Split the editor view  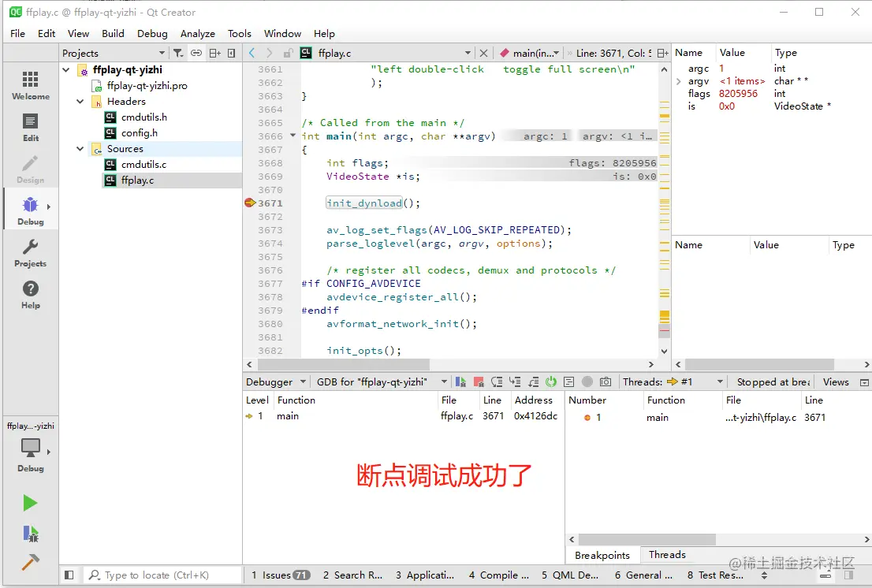click(662, 53)
